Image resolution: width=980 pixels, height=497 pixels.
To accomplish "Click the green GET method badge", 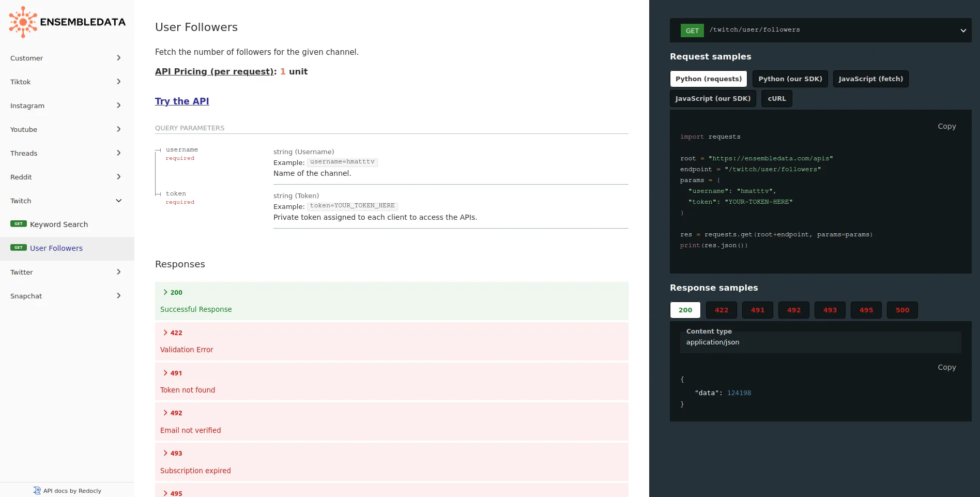I will [x=692, y=31].
